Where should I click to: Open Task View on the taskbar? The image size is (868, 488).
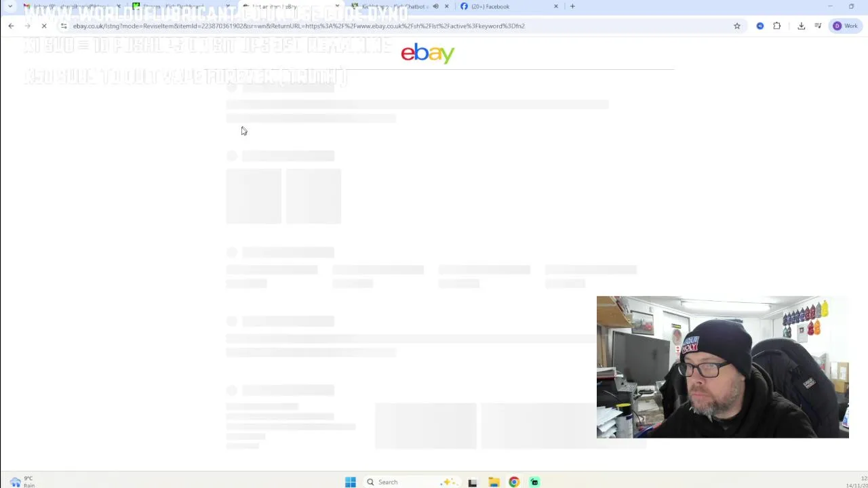coord(473,482)
